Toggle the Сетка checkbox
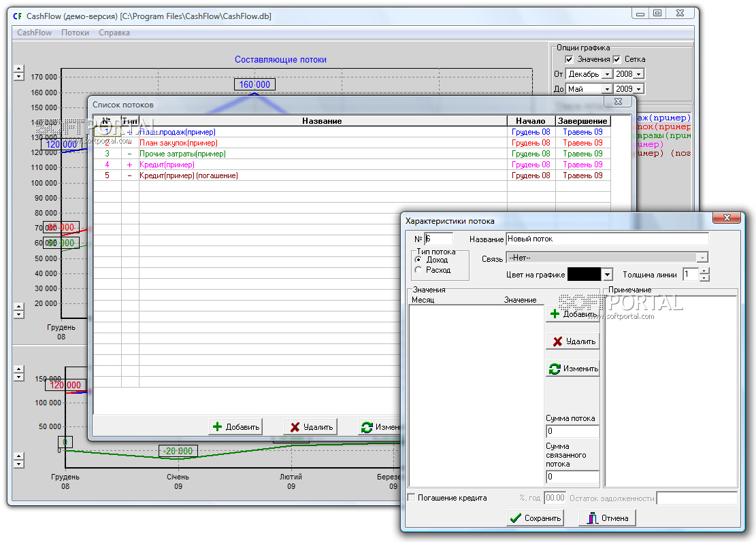Screen dimensions: 756x542 coord(617,59)
